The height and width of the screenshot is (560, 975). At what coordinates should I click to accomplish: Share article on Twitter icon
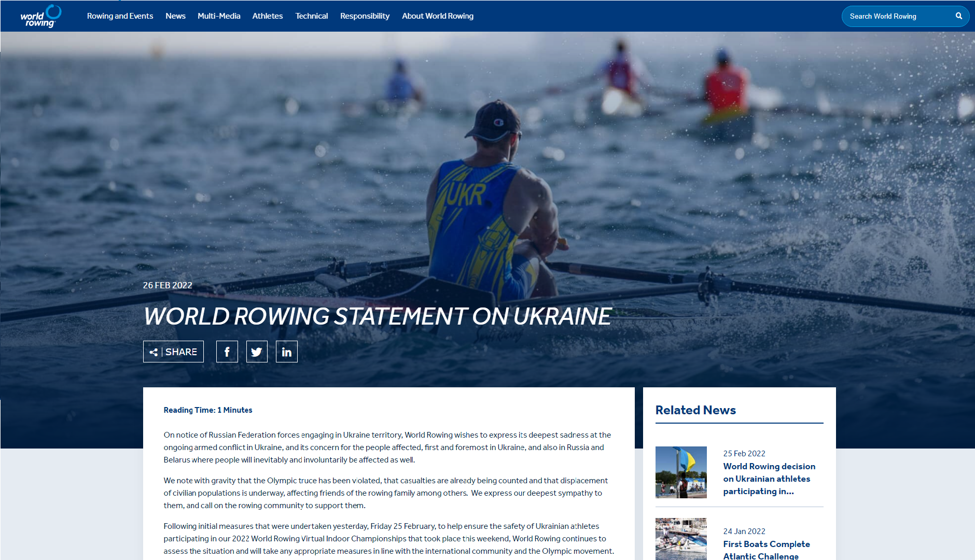pos(257,352)
